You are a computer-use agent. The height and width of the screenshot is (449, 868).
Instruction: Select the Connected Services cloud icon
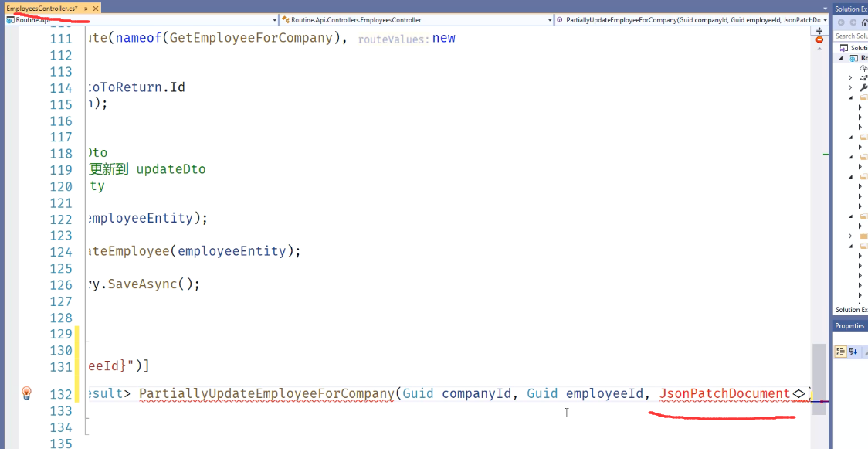tap(863, 68)
